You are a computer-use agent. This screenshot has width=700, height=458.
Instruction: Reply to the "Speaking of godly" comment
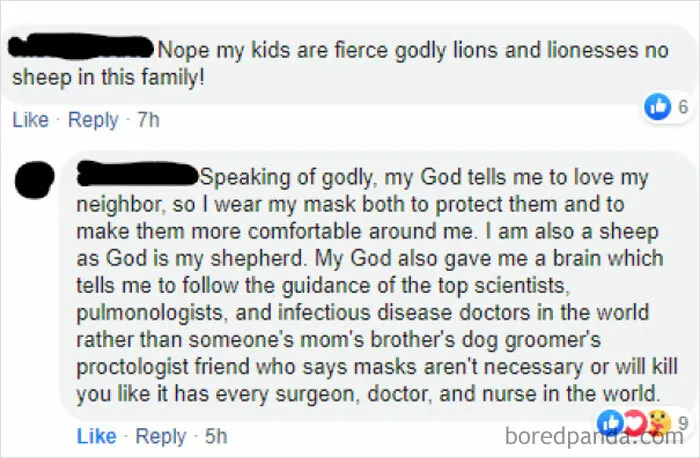click(x=161, y=436)
